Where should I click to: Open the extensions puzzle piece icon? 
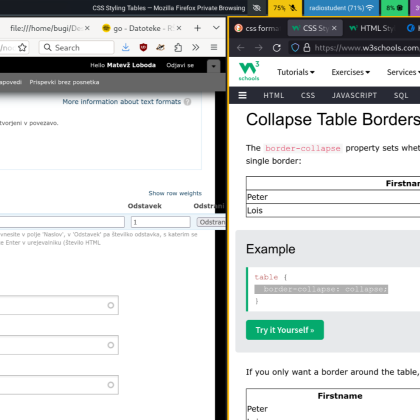click(178, 47)
